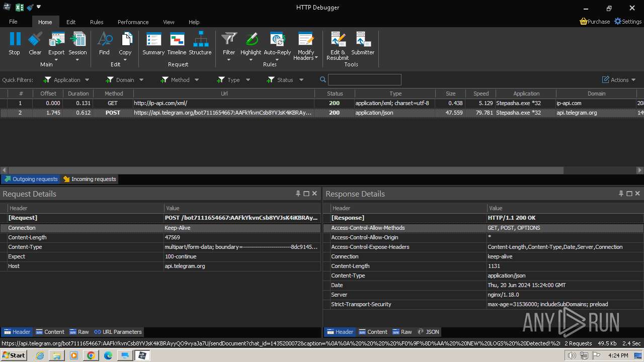This screenshot has width=644, height=362.
Task: Select the Outgoing requests tab
Action: (x=31, y=179)
